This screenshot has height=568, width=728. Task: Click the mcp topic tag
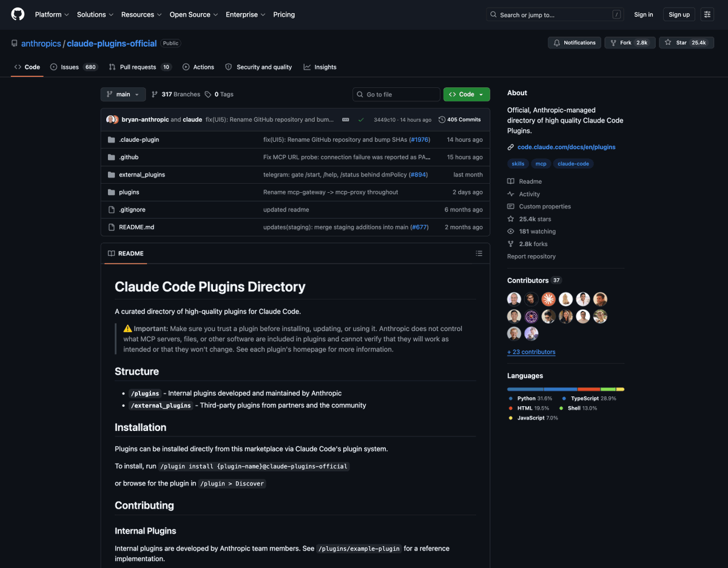click(541, 164)
